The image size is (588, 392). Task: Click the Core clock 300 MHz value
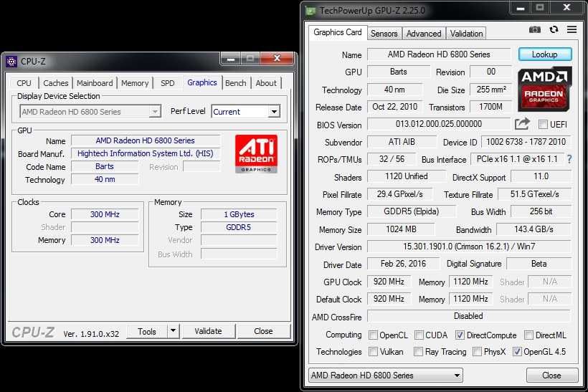tap(105, 214)
